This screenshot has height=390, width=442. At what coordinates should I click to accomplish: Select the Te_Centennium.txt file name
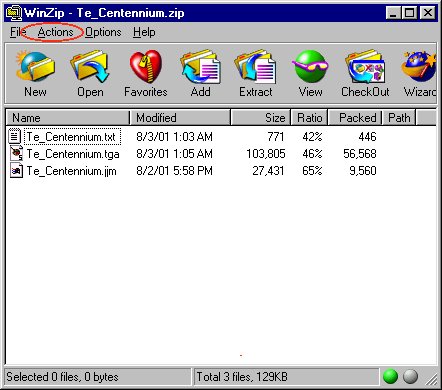coord(72,137)
